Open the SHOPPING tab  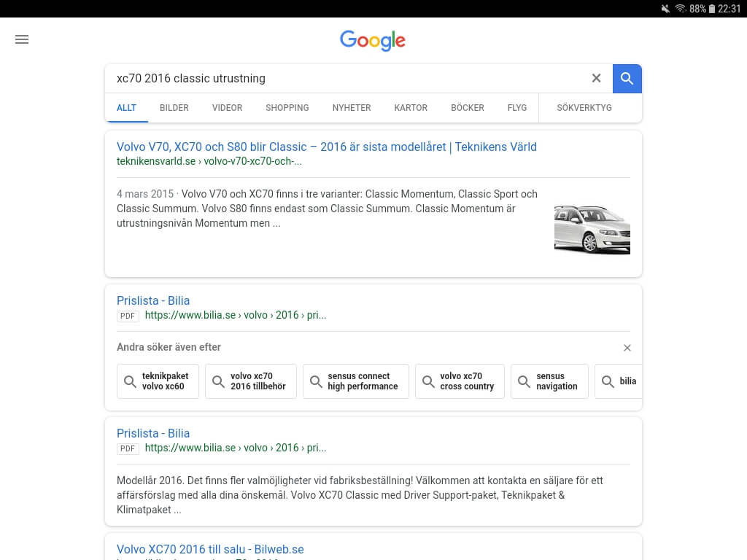click(x=287, y=108)
